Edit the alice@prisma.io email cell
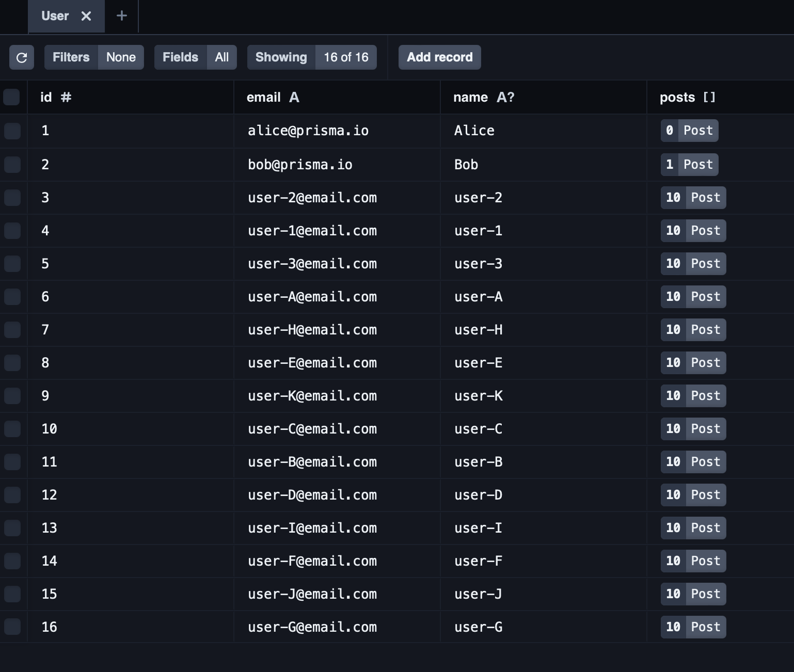 point(308,131)
